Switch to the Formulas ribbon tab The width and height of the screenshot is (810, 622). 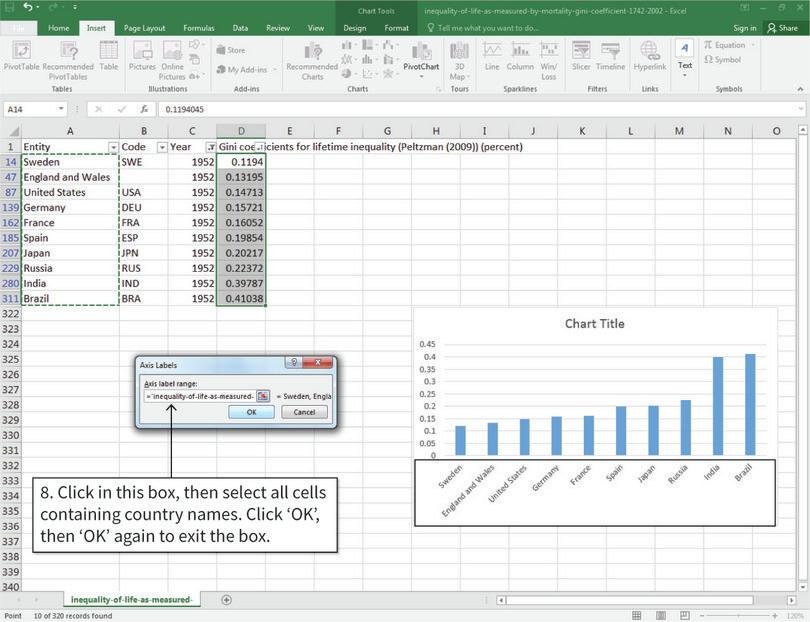198,28
